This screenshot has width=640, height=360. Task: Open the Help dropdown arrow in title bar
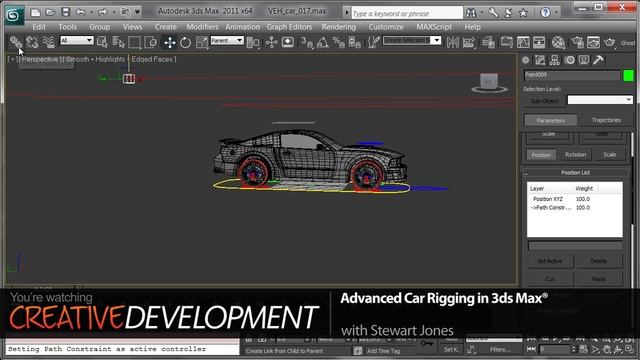(556, 13)
